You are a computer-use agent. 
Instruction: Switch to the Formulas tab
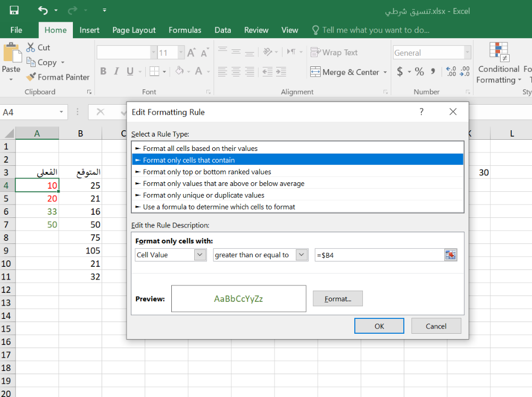click(185, 30)
